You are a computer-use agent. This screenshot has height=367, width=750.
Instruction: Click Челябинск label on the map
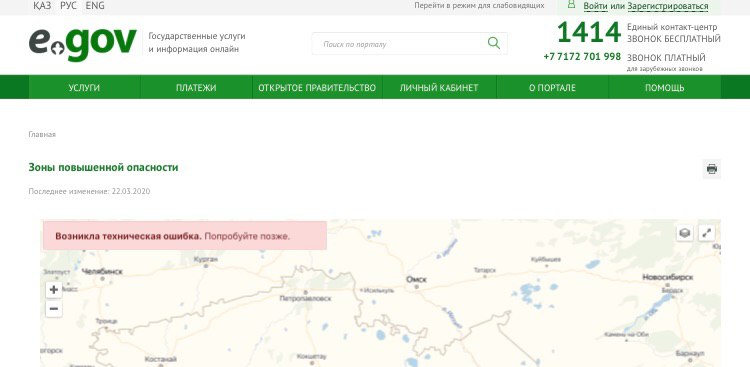pyautogui.click(x=102, y=271)
